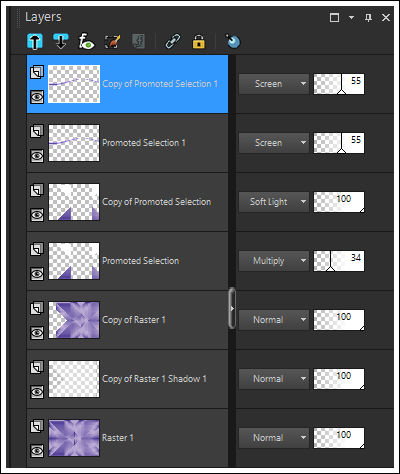Hide the Copy of Raster 1 layer
The width and height of the screenshot is (400, 474).
tap(37, 333)
